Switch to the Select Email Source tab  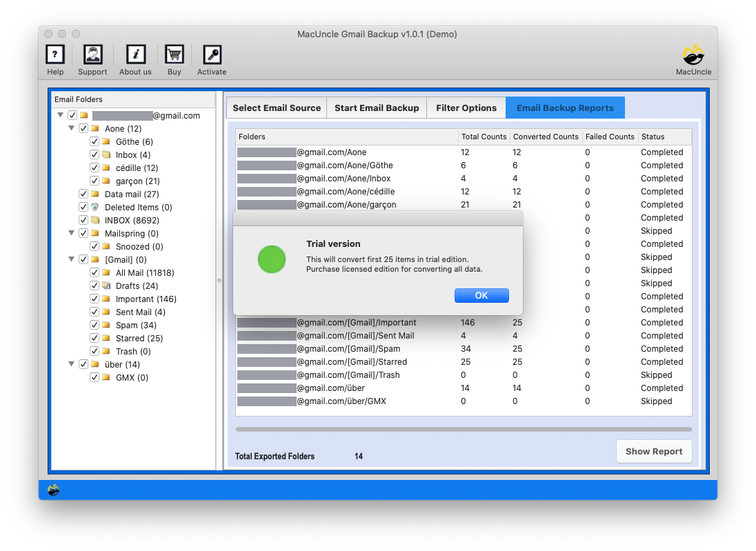click(x=276, y=108)
